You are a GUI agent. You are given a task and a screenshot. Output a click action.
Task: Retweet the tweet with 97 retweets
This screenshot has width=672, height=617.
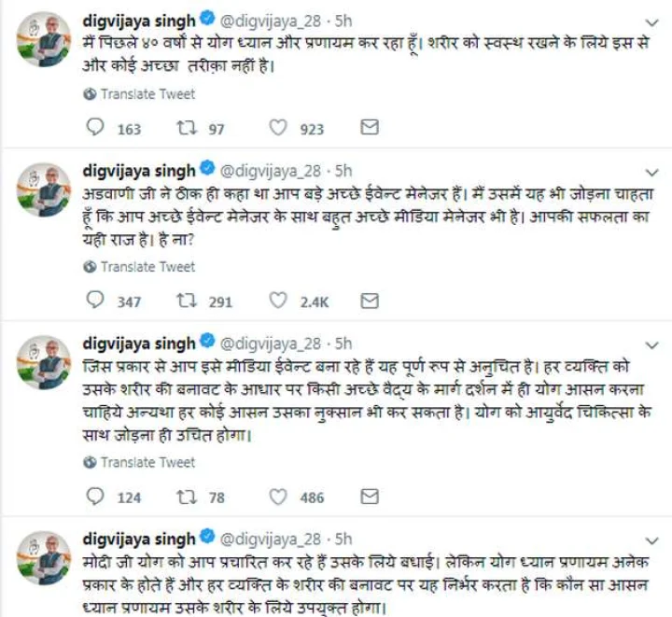tap(184, 128)
